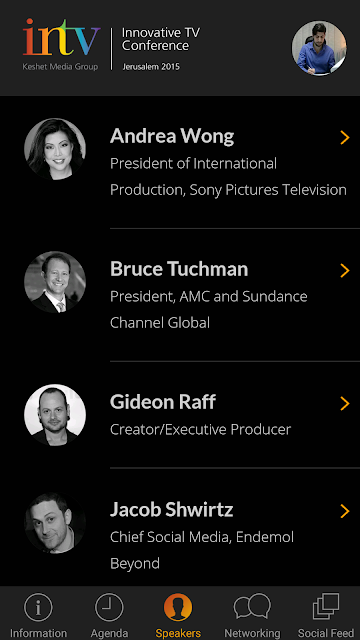Tap Bruce Tuchman's portrait photo

point(55,282)
